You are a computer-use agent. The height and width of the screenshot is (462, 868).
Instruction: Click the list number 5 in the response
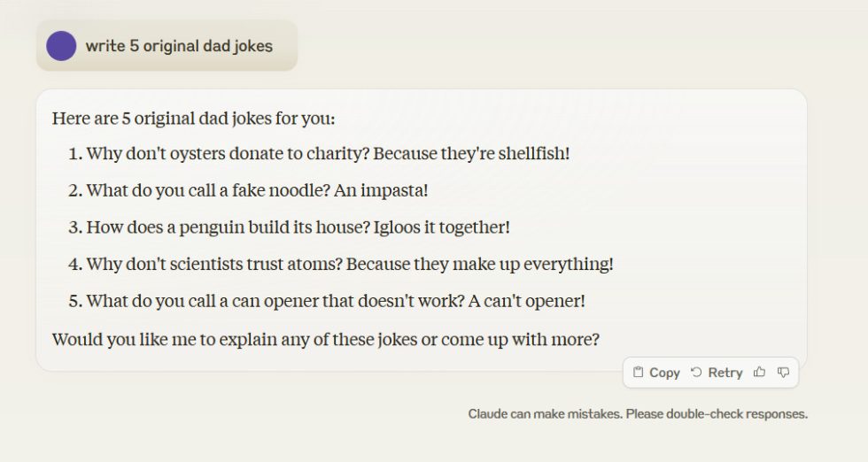(x=74, y=301)
